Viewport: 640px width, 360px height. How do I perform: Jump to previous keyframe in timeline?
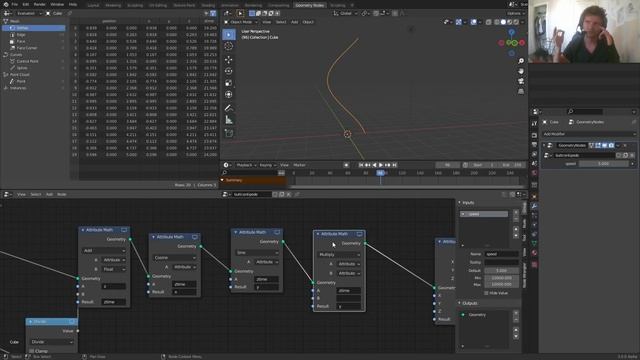[x=368, y=165]
